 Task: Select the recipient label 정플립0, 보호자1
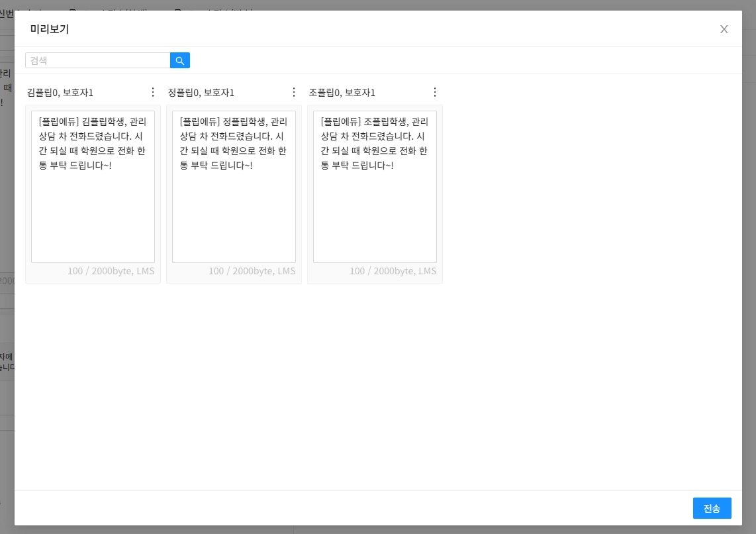201,93
